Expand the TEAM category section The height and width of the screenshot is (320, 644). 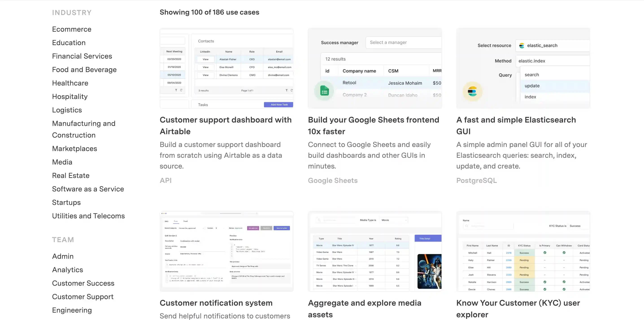coord(63,239)
